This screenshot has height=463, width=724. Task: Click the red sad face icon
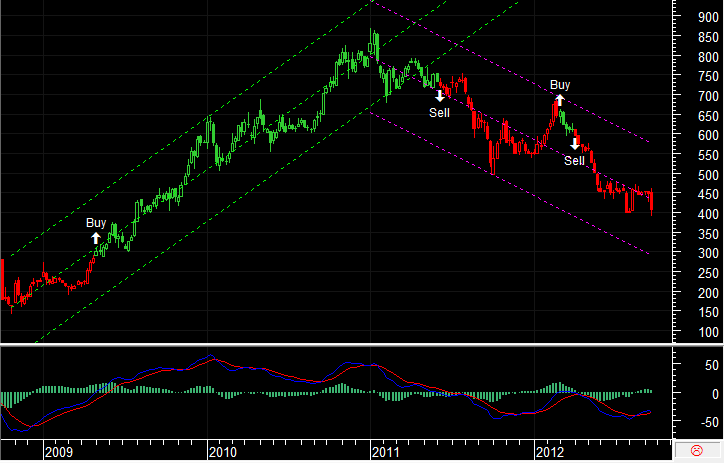pyautogui.click(x=697, y=450)
